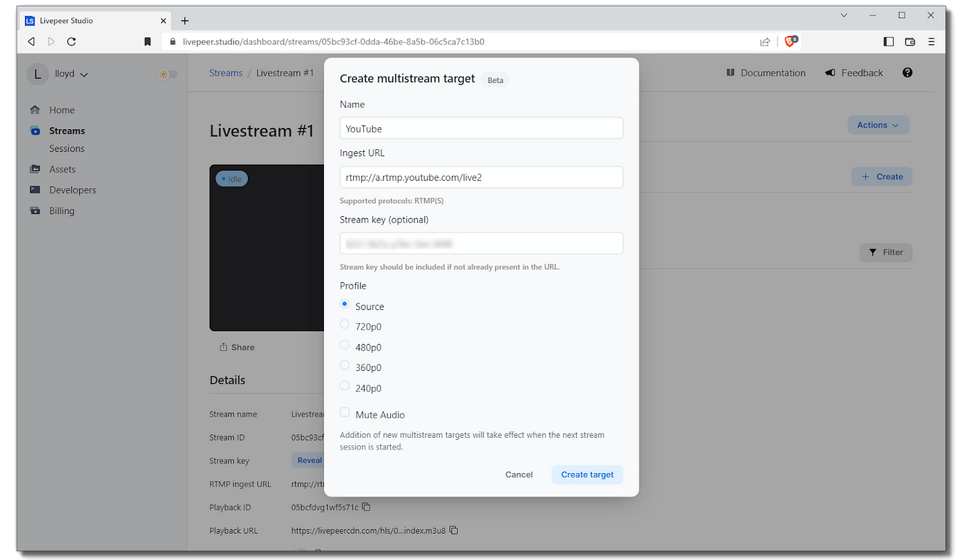Click the Stream key input field

pos(481,243)
